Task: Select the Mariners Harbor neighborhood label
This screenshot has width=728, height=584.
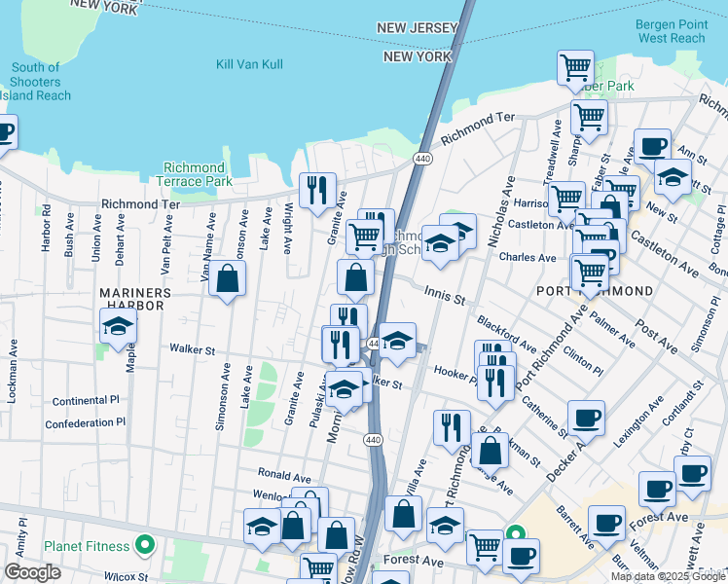Action: click(x=135, y=300)
